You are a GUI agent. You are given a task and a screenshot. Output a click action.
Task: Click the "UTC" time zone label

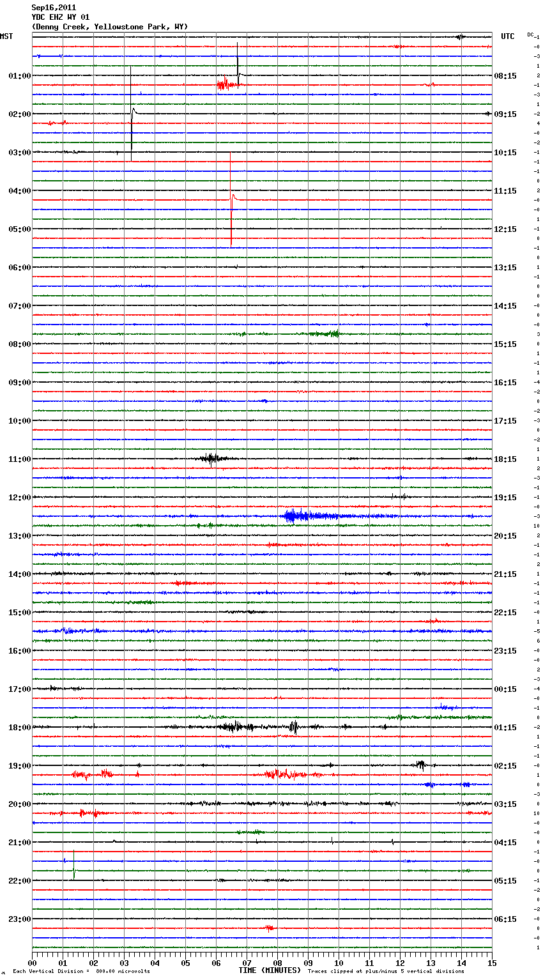[x=508, y=36]
